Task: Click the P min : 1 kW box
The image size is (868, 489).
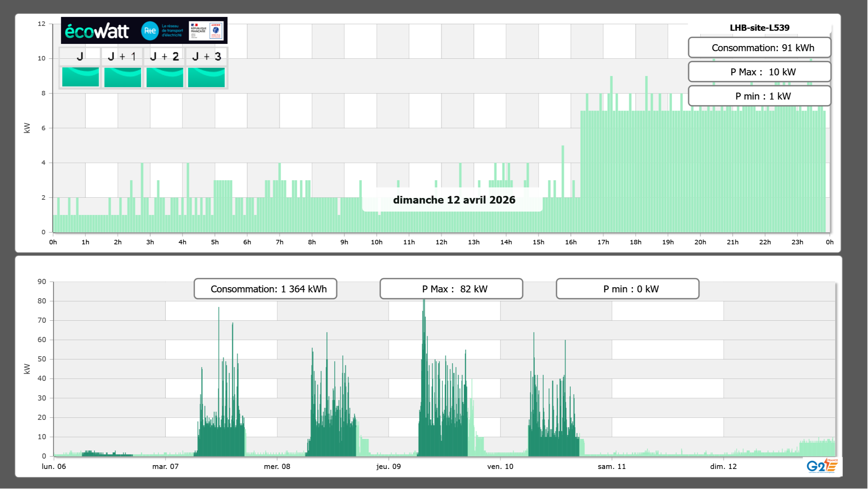Action: 759,96
